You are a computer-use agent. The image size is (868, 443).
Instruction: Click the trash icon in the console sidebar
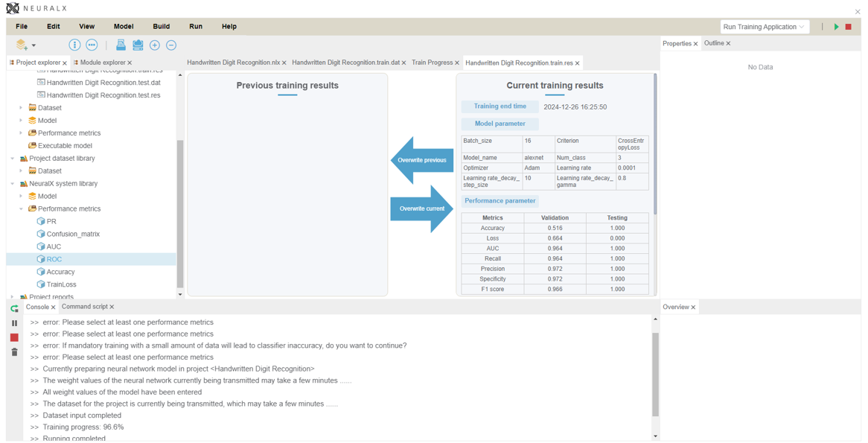coord(14,352)
